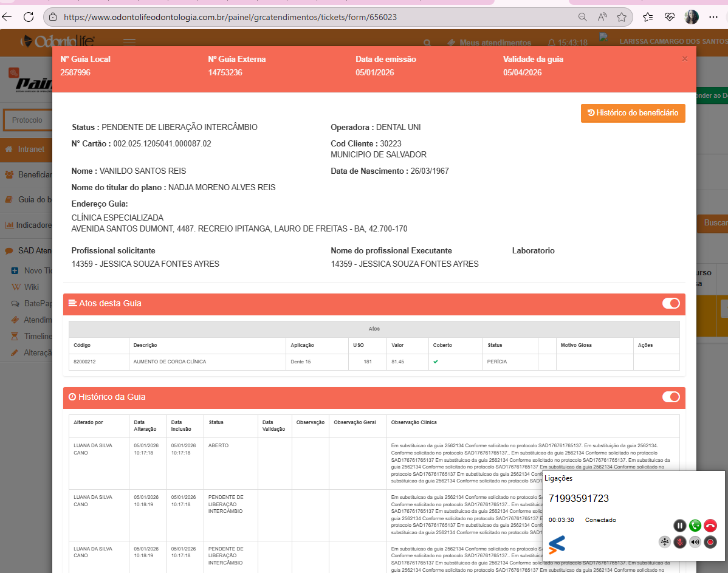Click the Protocolo search field
Image resolution: width=728 pixels, height=573 pixels.
click(27, 120)
